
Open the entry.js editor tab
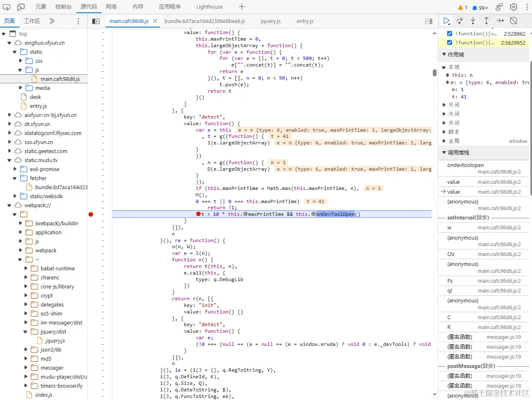(x=305, y=21)
